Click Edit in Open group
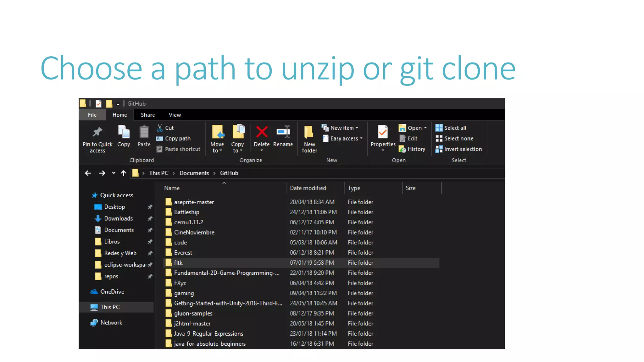Viewport: 644px width, 362px height. pyautogui.click(x=408, y=138)
